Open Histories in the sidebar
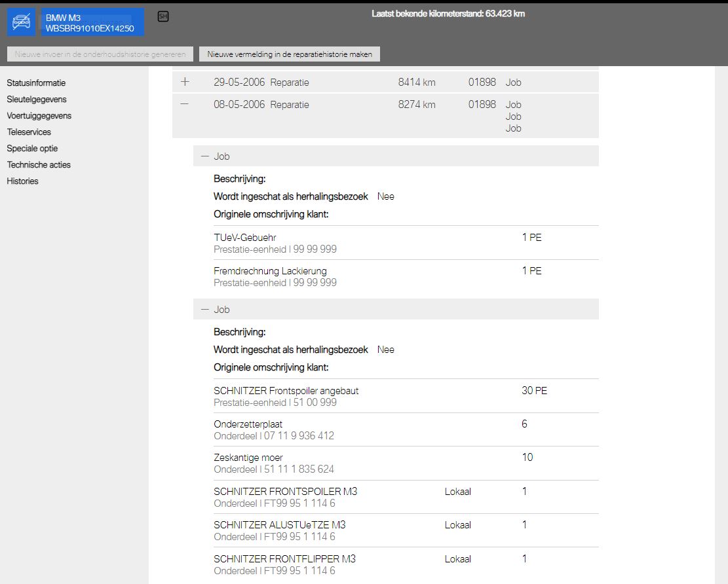 click(x=22, y=181)
